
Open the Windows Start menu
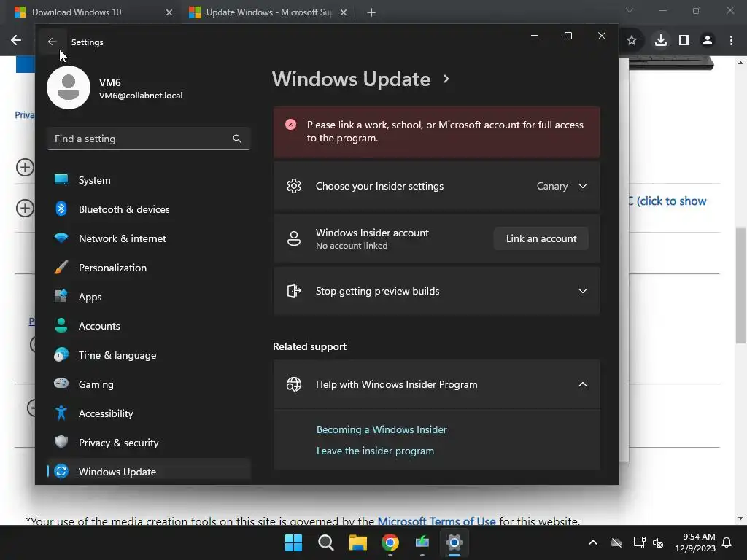[x=293, y=542]
